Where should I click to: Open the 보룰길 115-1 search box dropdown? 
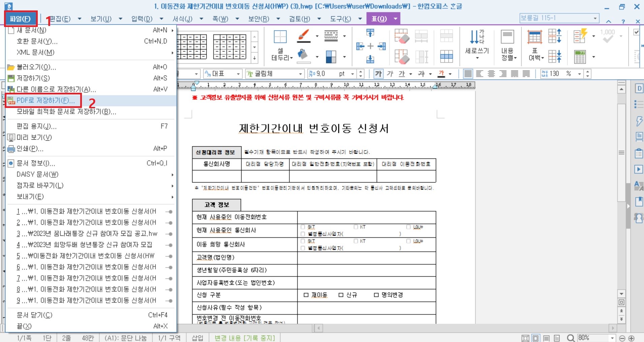(595, 18)
